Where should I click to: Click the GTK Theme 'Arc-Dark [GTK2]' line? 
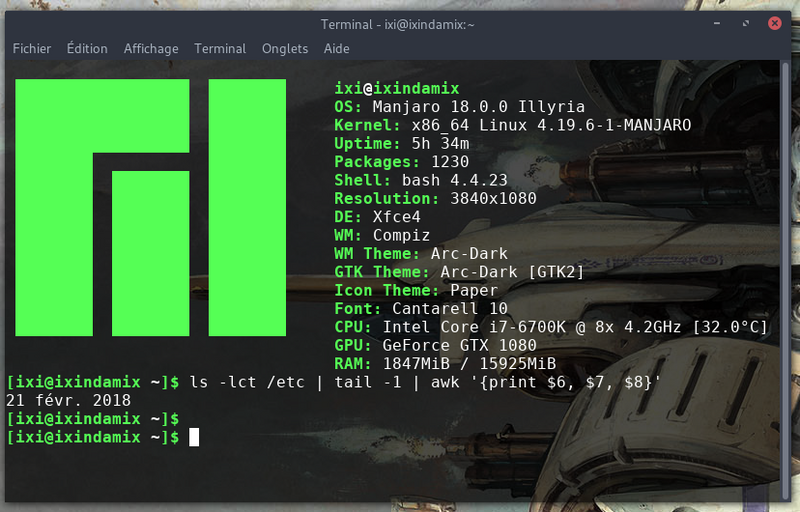click(459, 272)
